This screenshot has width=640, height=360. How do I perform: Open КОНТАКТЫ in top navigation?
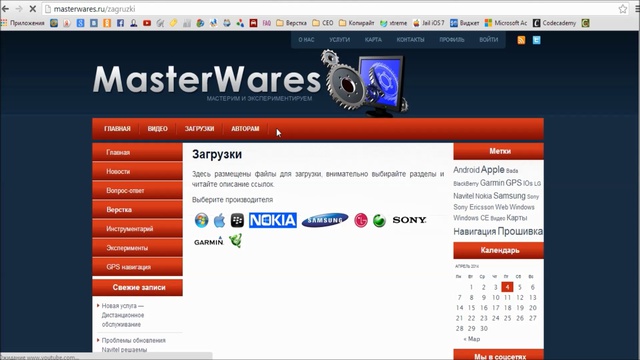pos(411,40)
